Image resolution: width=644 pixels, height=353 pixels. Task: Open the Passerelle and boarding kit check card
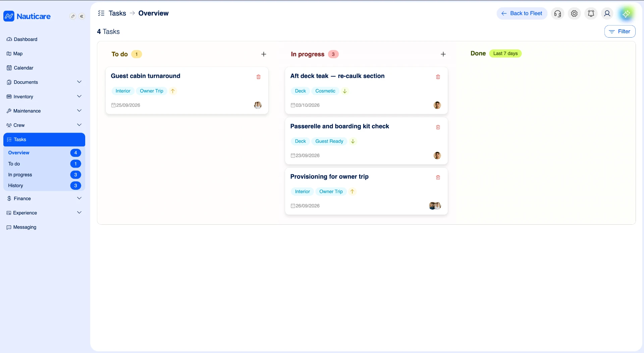tap(366, 141)
